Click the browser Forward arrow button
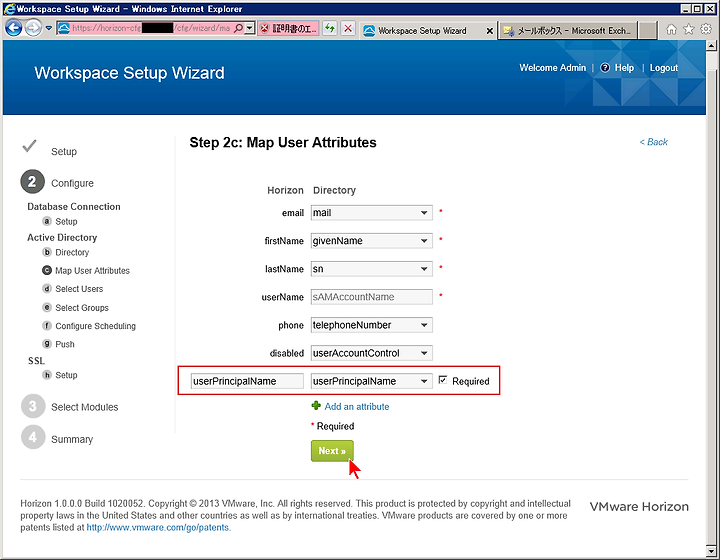 [x=33, y=28]
